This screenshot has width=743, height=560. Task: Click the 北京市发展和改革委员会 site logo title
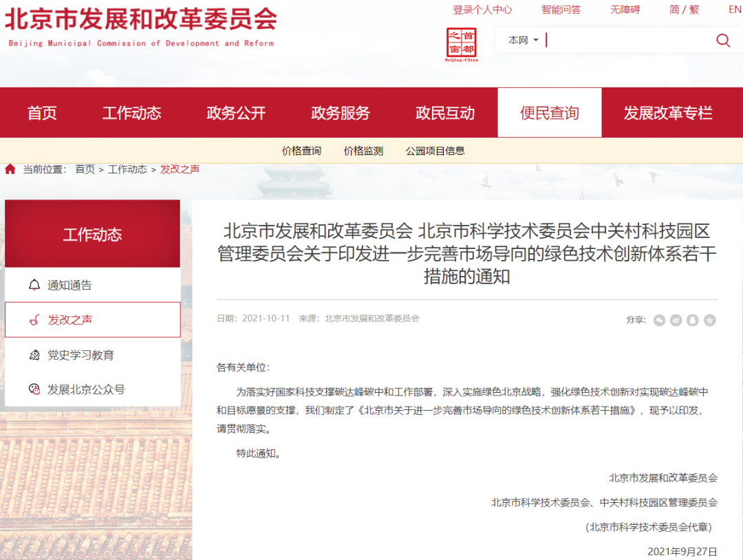[141, 19]
